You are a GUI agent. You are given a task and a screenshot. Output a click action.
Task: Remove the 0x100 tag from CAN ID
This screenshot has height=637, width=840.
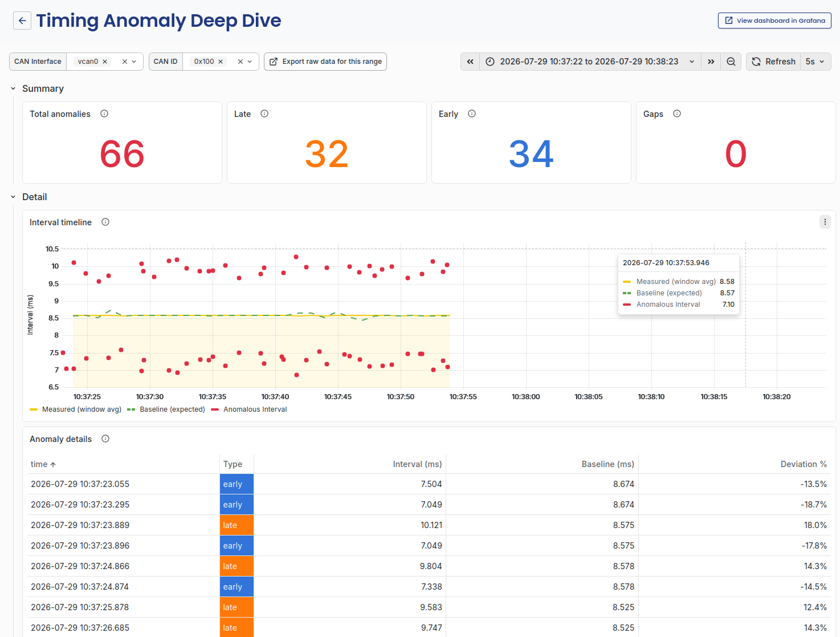tap(221, 62)
